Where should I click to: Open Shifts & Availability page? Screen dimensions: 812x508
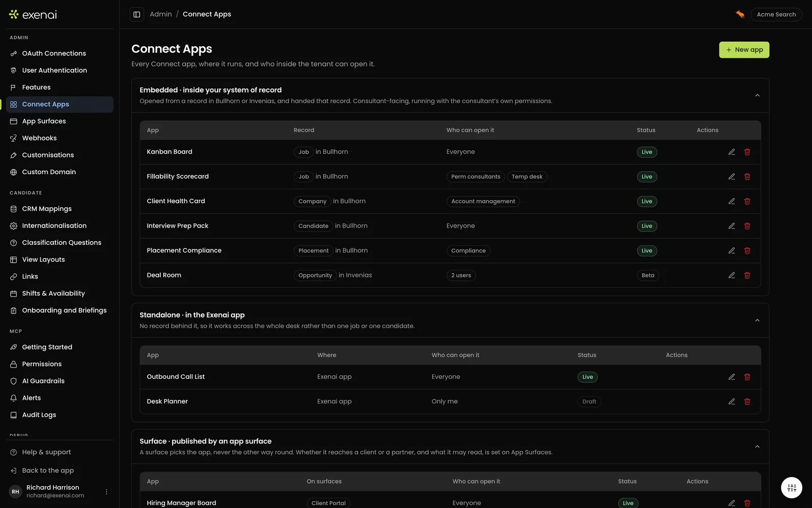[x=60, y=294]
